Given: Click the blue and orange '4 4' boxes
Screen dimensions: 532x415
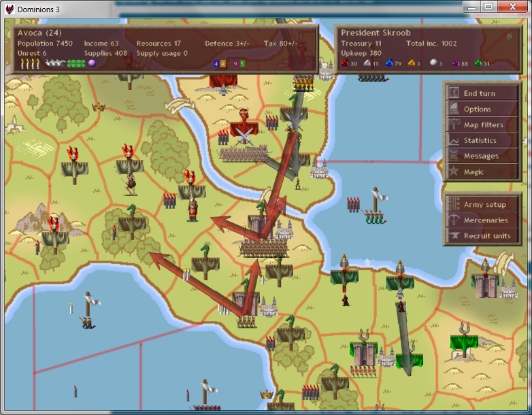Looking at the screenshot, I should [220, 63].
